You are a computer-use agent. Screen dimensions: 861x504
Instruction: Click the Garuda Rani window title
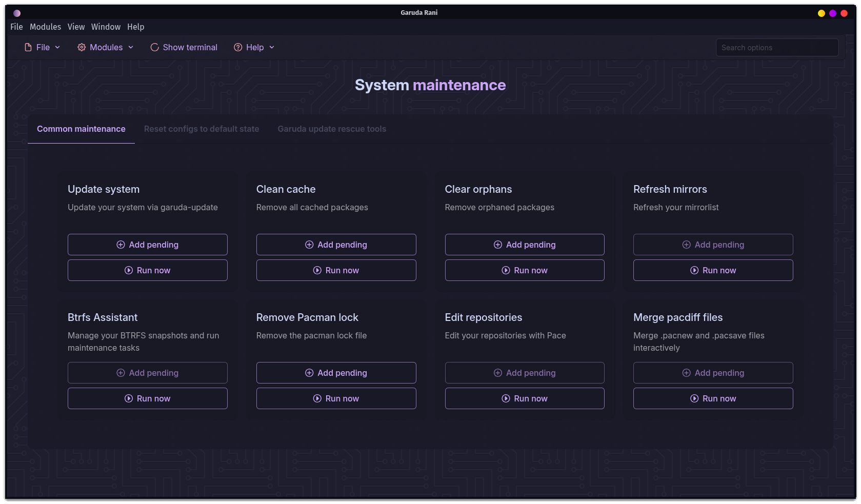pyautogui.click(x=419, y=13)
